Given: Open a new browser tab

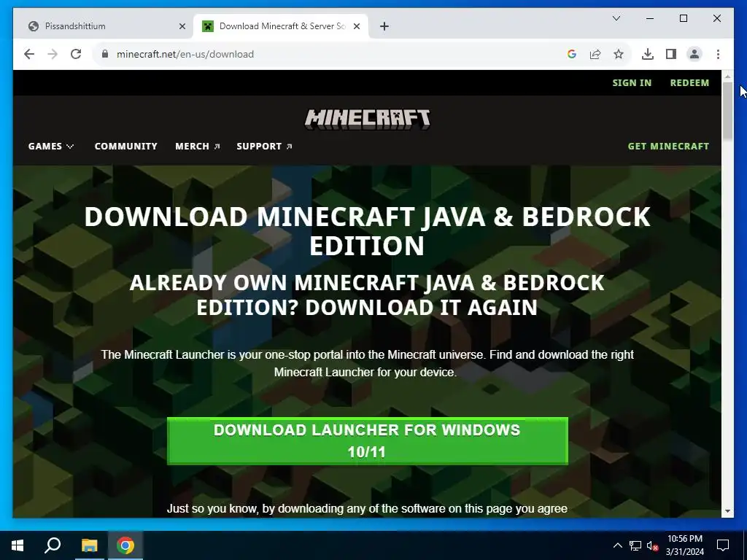Looking at the screenshot, I should tap(384, 26).
